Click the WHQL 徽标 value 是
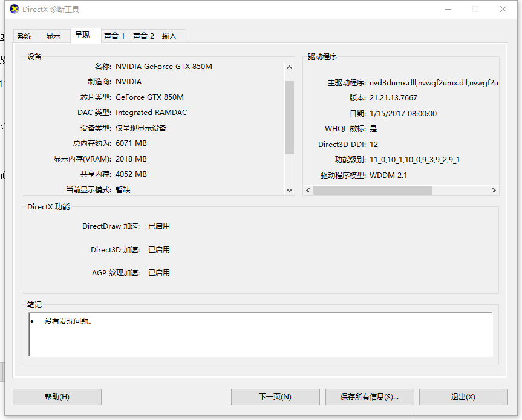Image resolution: width=522 pixels, height=420 pixels. [x=373, y=129]
